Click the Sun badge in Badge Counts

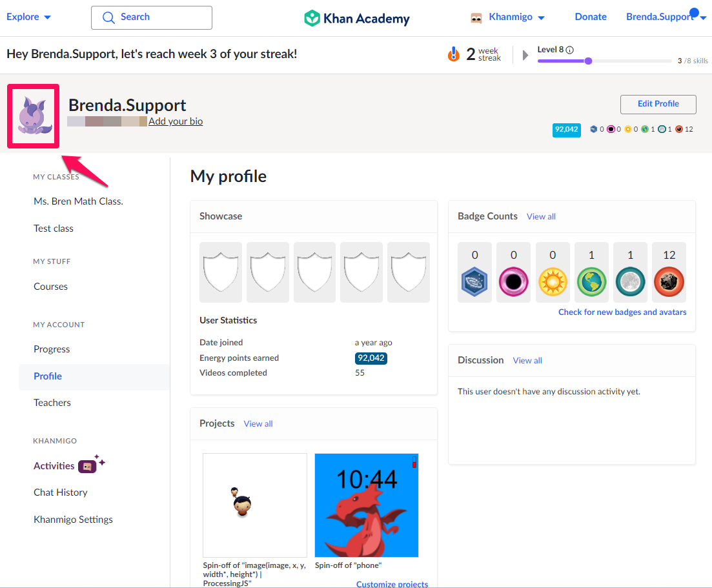553,281
